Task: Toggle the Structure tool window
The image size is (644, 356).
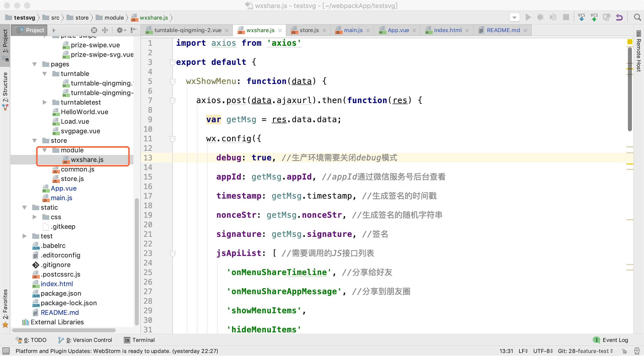Action: coord(5,88)
